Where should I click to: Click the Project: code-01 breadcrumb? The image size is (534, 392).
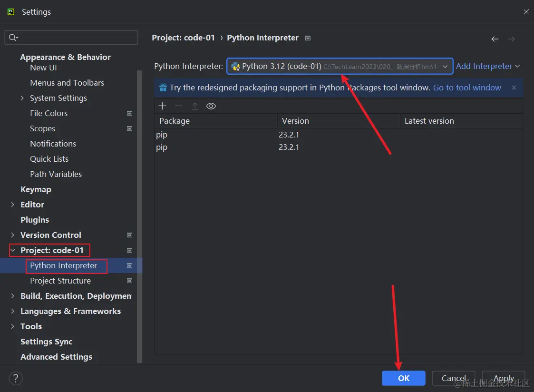(183, 38)
